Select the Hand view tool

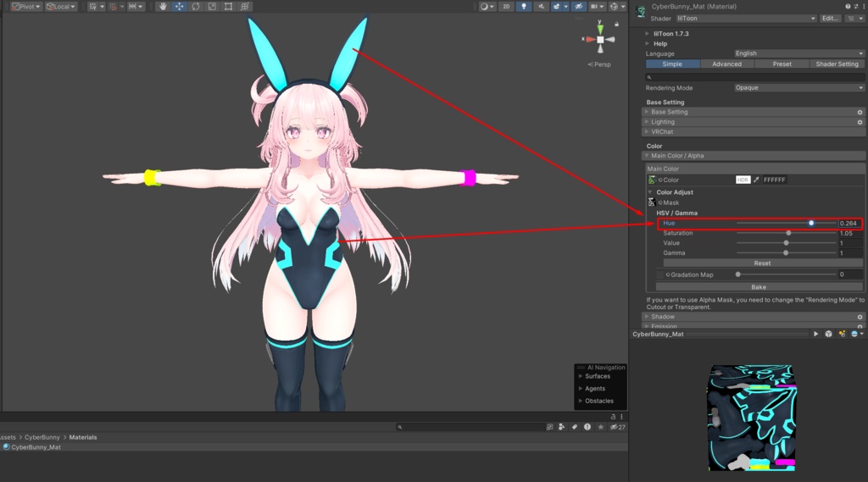(163, 7)
